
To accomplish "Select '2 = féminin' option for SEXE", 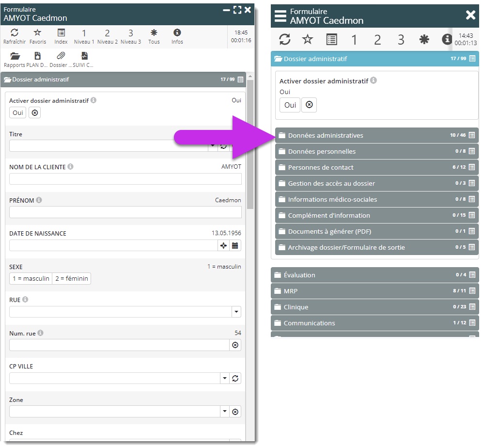I will 71,278.
